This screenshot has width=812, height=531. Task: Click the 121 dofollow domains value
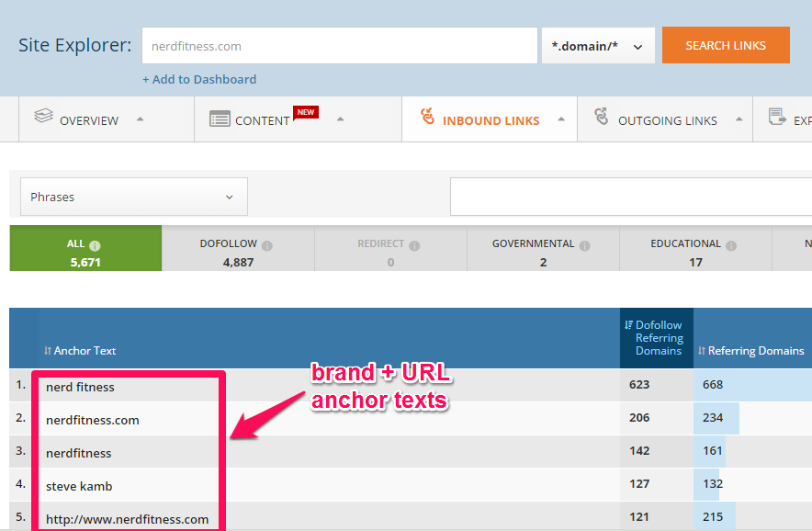point(639,517)
